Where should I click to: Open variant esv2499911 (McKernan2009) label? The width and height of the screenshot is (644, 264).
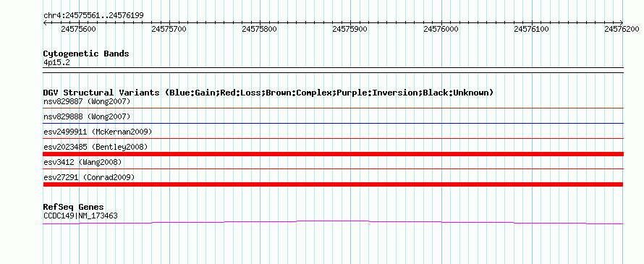pos(98,132)
